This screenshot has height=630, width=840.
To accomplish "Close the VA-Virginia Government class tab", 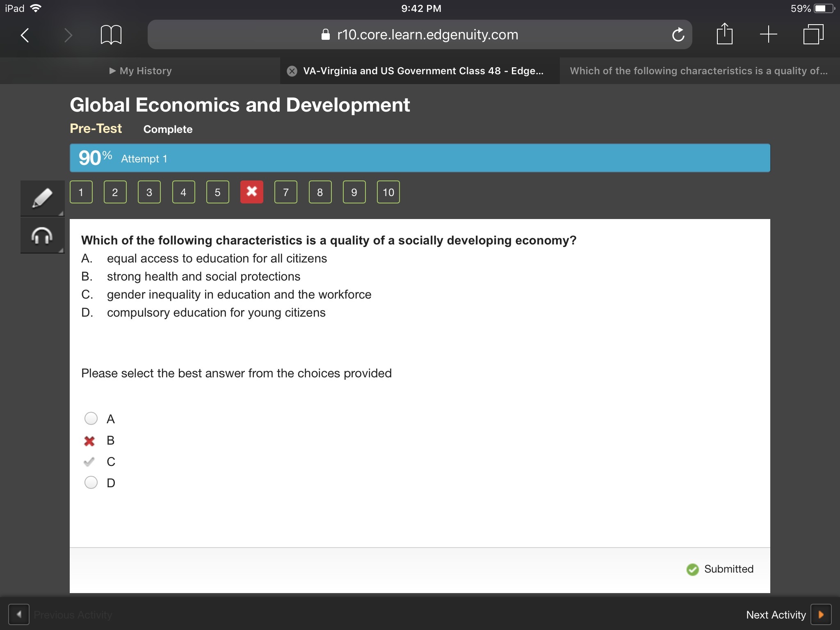I will [x=292, y=71].
